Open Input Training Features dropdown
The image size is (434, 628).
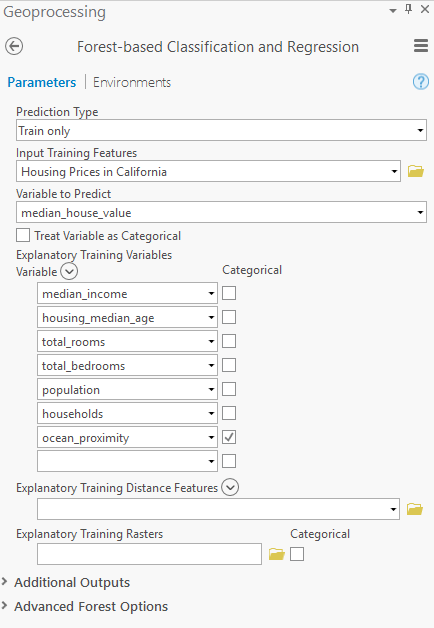(x=208, y=171)
